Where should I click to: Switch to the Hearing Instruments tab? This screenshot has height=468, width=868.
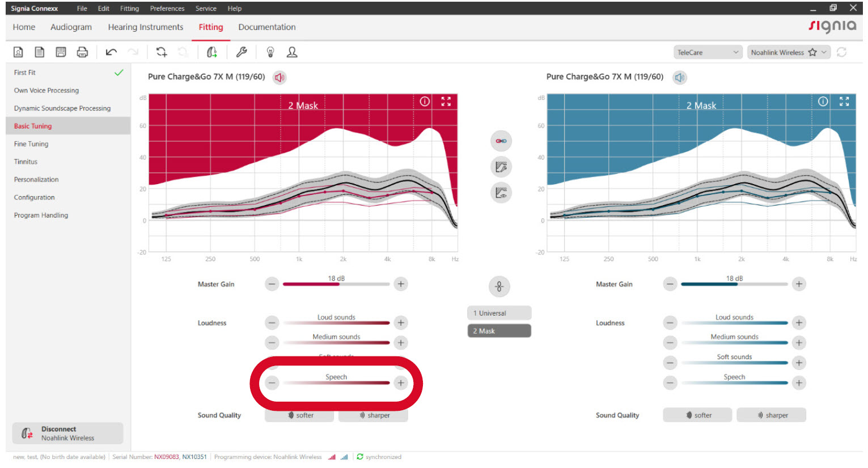pos(146,27)
